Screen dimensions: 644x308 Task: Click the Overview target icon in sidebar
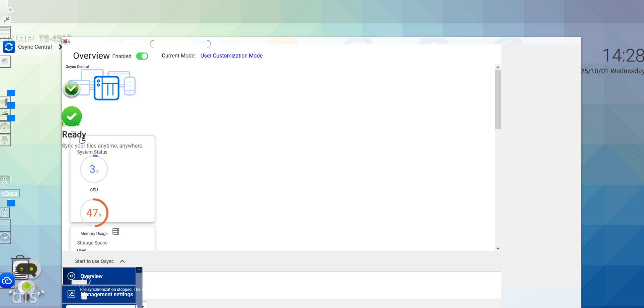point(71,276)
